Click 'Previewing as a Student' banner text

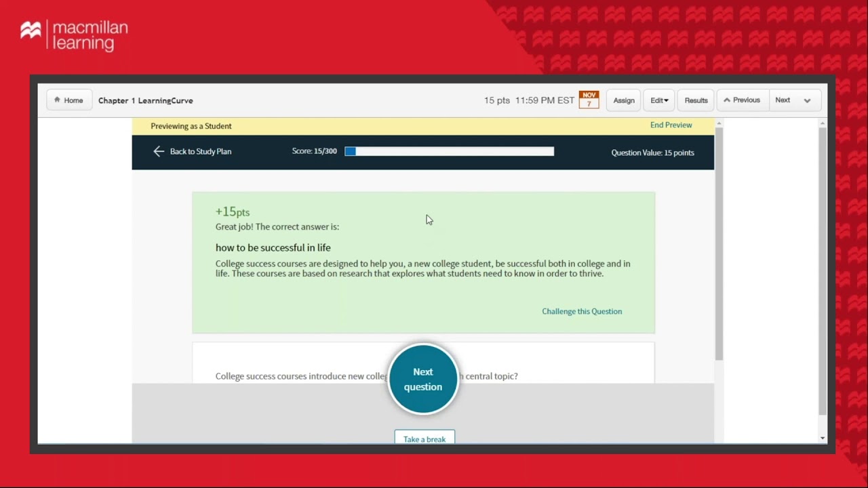191,126
